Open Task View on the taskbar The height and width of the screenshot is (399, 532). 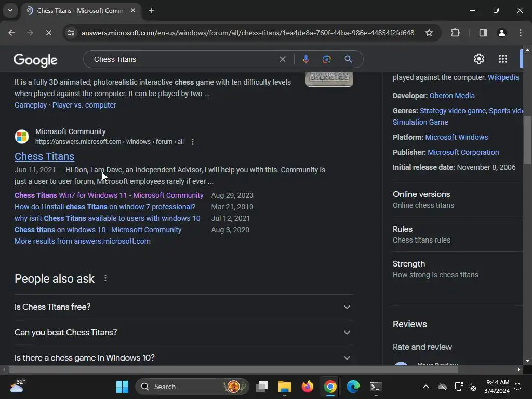[262, 387]
